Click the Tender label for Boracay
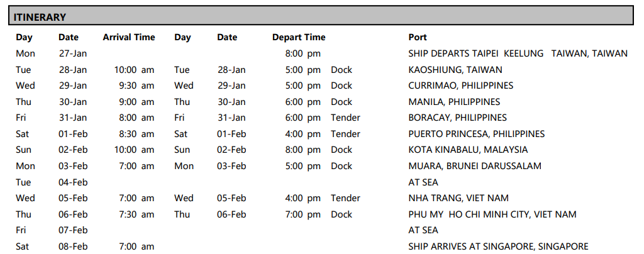Image resolution: width=644 pixels, height=254 pixels. point(345,118)
